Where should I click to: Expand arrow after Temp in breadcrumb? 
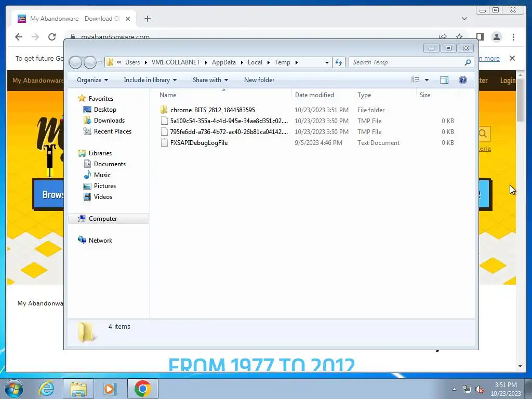[x=297, y=62]
